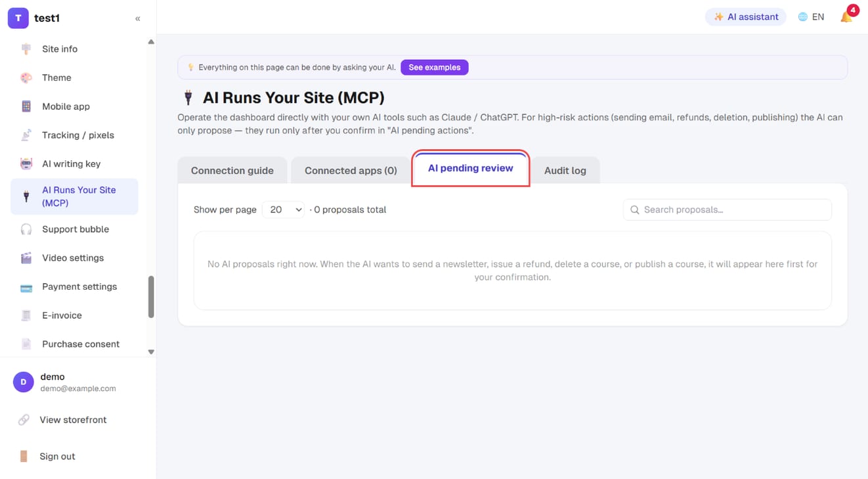The height and width of the screenshot is (479, 868).
Task: Go to E-invoice settings
Action: 74,315
